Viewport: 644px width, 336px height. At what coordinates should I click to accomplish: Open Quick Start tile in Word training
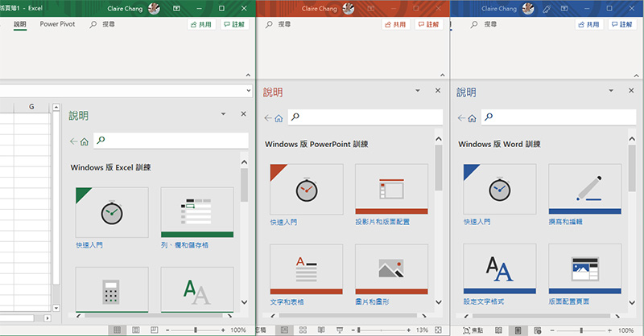499,189
